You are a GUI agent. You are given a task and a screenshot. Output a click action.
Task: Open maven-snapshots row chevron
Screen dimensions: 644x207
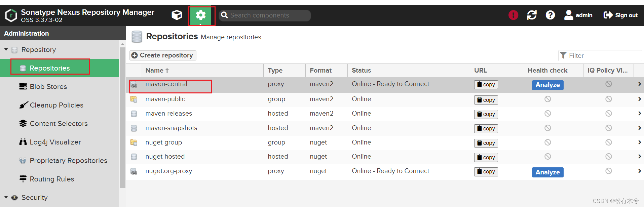pyautogui.click(x=639, y=128)
